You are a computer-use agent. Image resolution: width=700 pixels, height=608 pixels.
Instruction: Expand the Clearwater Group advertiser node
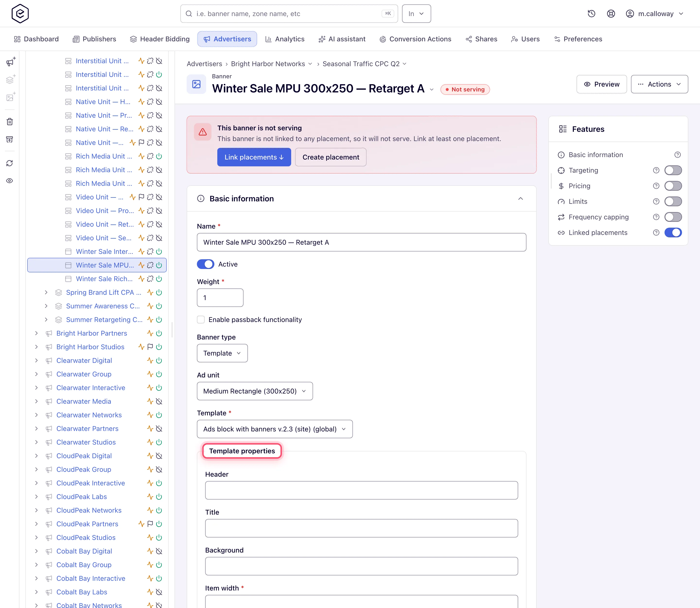(x=36, y=374)
